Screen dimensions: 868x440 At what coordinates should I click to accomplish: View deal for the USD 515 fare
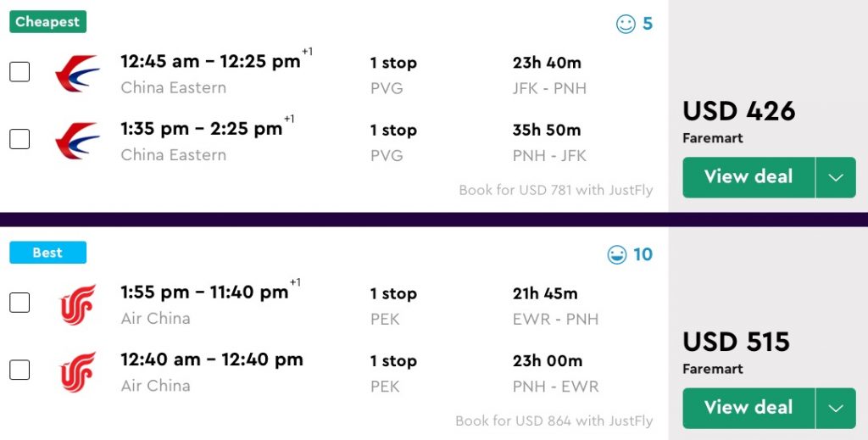(748, 408)
